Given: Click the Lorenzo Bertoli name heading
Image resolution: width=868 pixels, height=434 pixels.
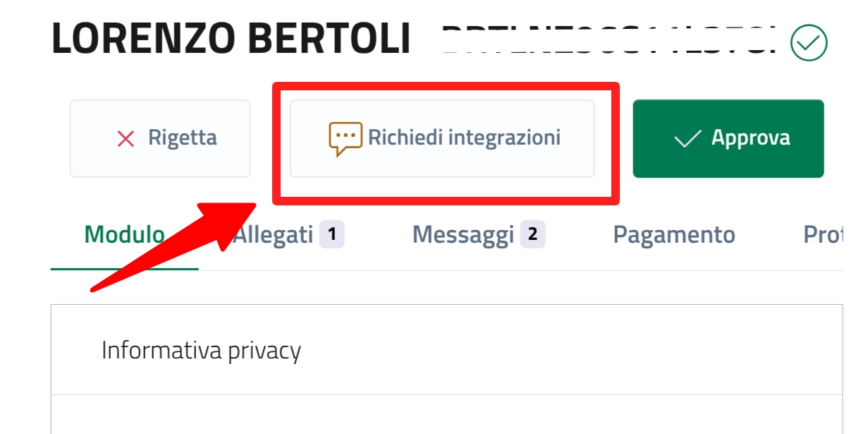Looking at the screenshot, I should [x=231, y=40].
